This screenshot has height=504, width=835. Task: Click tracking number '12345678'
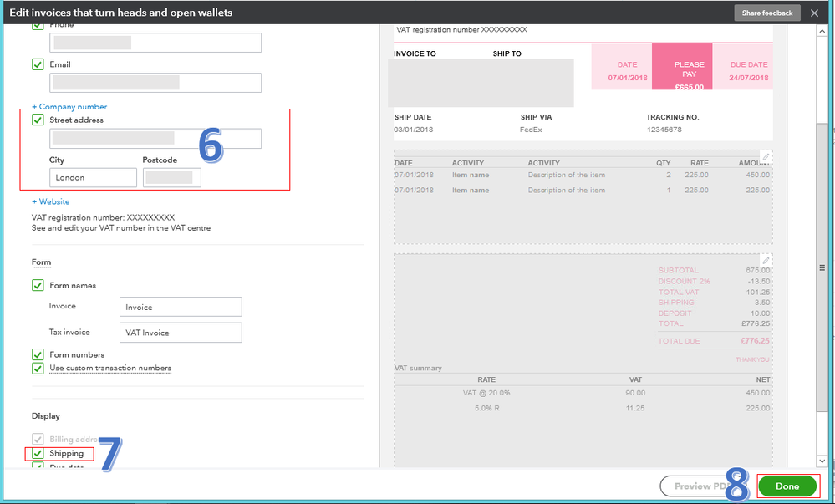tap(664, 130)
